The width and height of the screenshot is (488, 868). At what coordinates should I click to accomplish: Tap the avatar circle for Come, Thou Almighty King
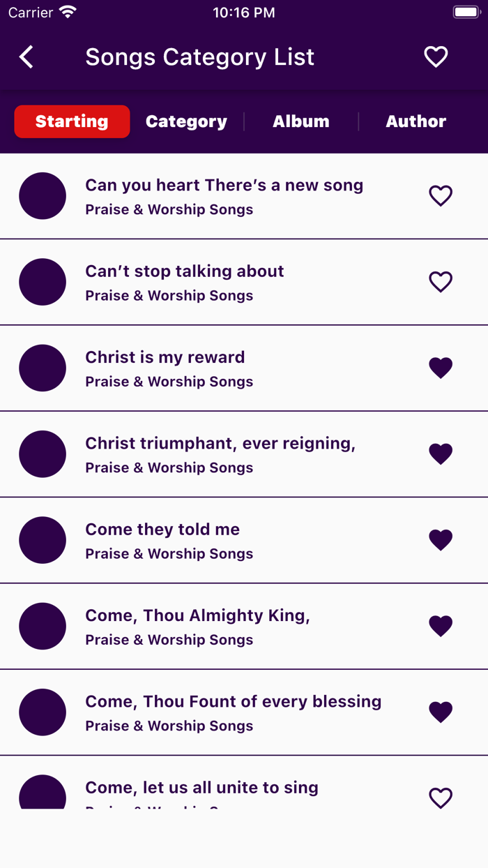43,626
